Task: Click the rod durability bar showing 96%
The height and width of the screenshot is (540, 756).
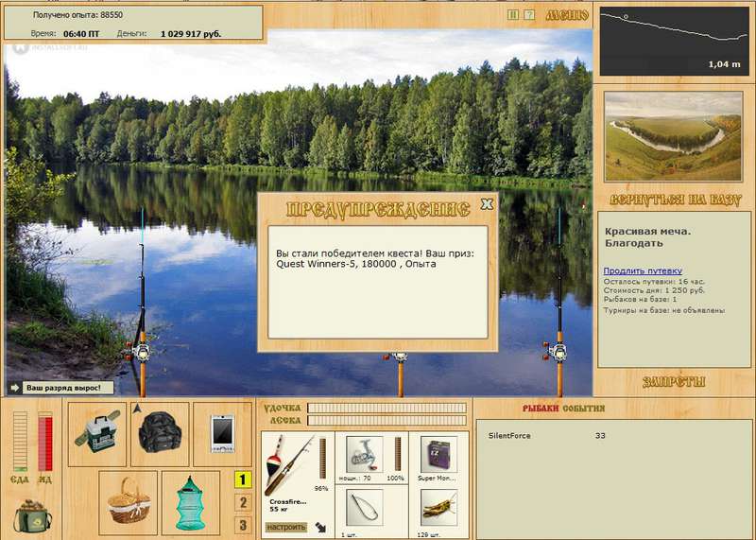Action: [322, 458]
